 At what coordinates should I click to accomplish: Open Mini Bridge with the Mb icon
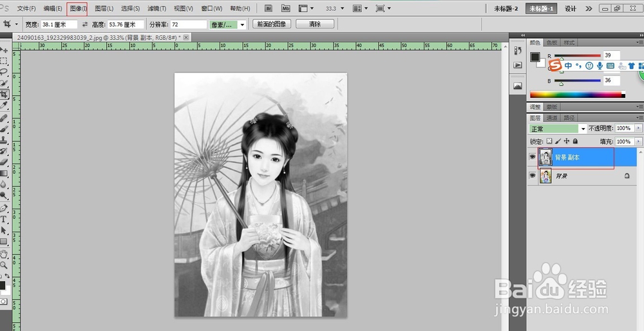tap(286, 8)
